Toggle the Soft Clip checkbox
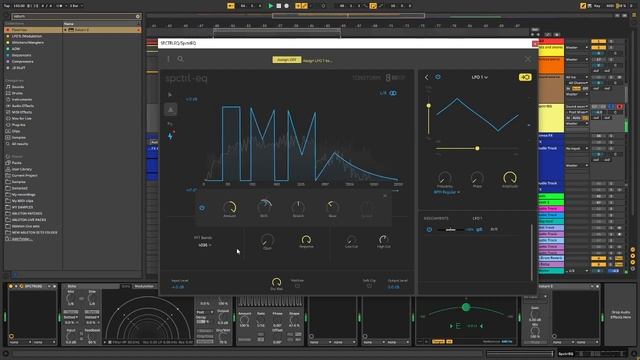 tap(369, 286)
